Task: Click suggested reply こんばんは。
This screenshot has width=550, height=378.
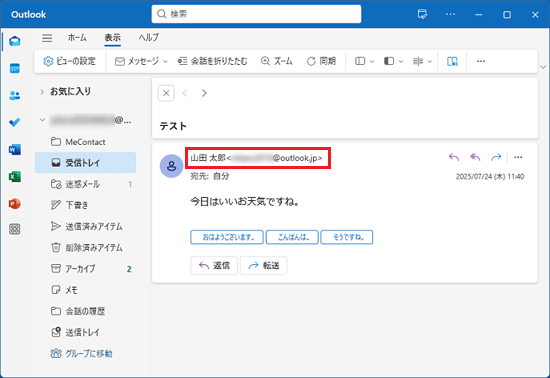Action: point(292,237)
